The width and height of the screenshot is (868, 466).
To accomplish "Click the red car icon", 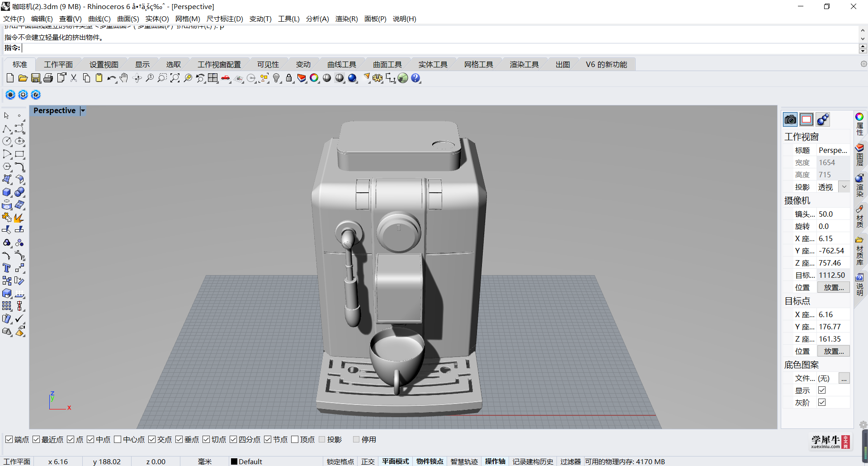I will 226,78.
